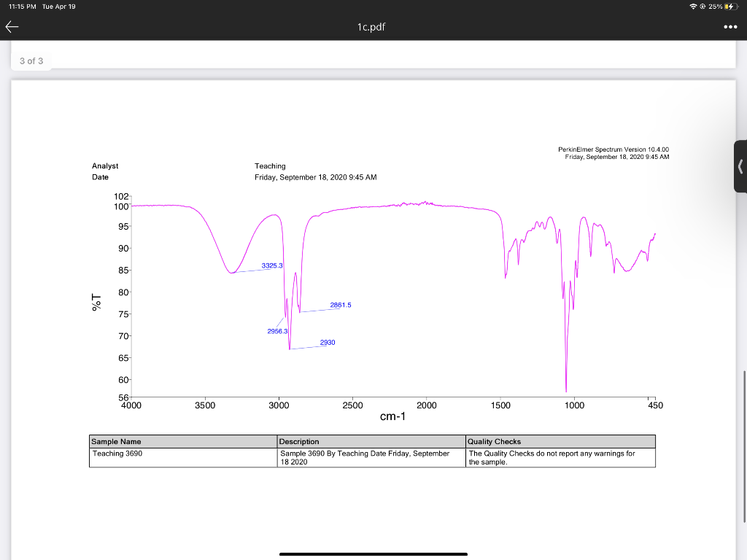Select the 3325.3 peak label
The width and height of the screenshot is (747, 560).
(272, 265)
